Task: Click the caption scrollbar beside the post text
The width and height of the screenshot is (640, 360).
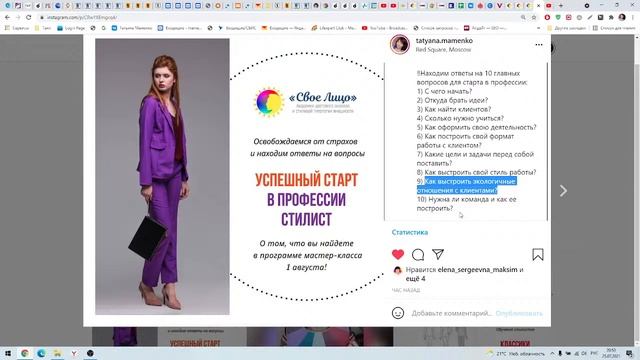Action: click(547, 141)
